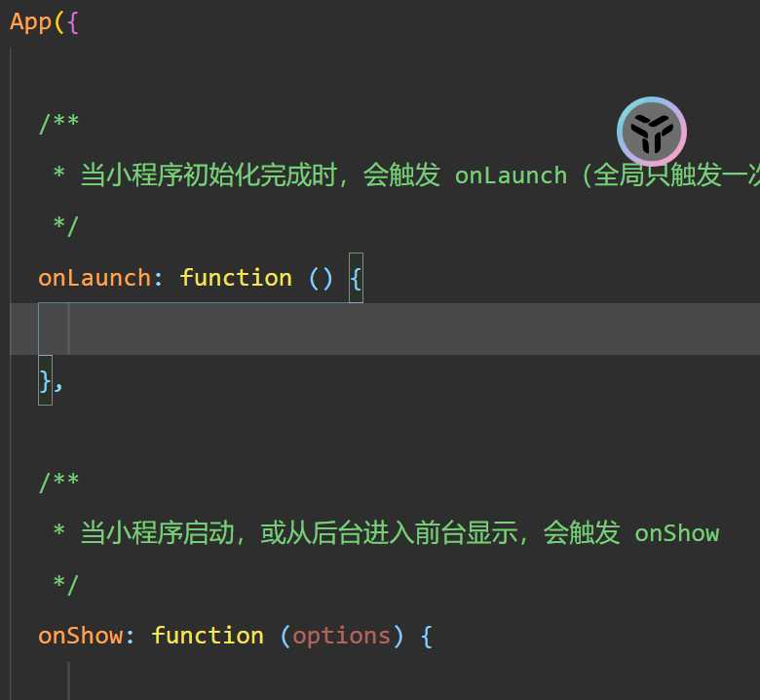Click the onLaunch comment text line
The width and height of the screenshot is (760, 700).
tap(406, 175)
